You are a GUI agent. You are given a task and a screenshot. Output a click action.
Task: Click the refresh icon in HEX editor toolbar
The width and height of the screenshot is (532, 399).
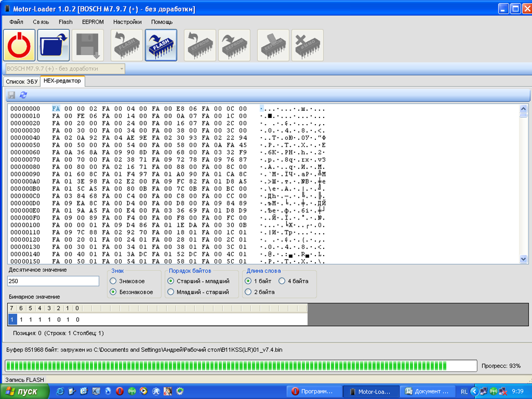pyautogui.click(x=23, y=95)
